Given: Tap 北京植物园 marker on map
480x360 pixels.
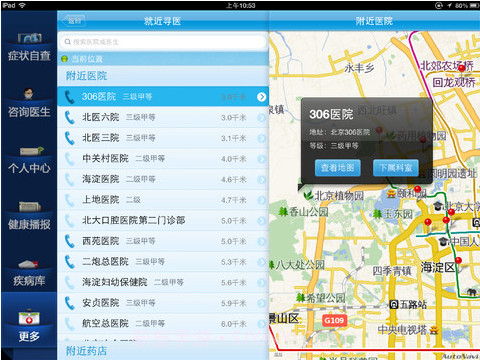Looking at the screenshot, I should (x=334, y=196).
